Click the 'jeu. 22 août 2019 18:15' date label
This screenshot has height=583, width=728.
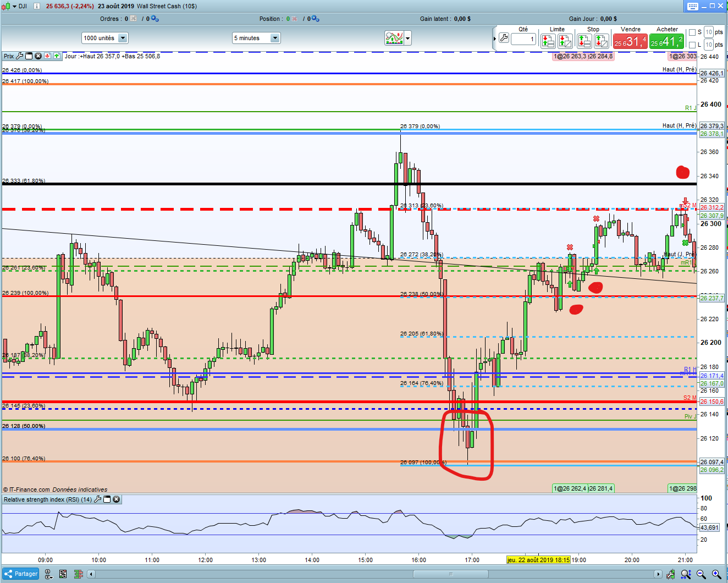point(538,560)
